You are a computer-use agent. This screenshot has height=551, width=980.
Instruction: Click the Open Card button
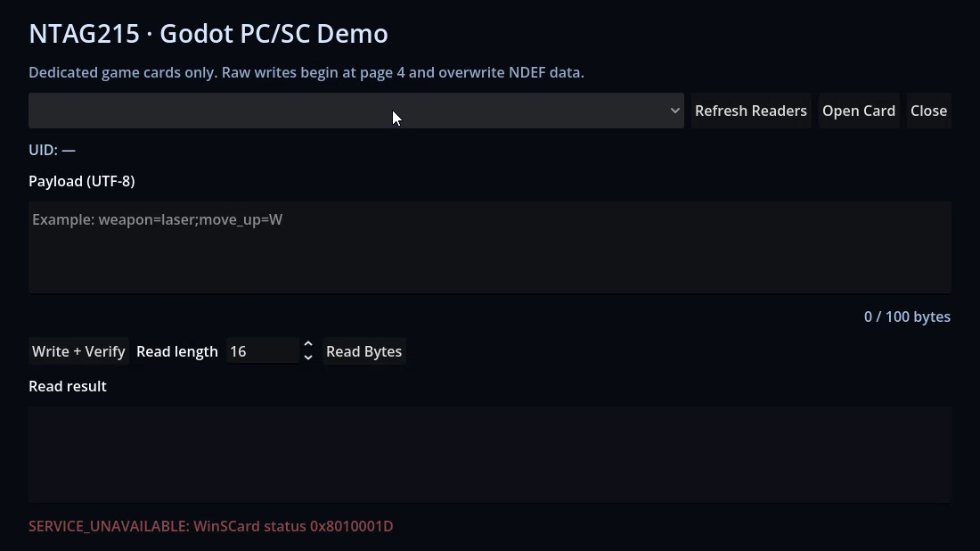[x=859, y=111]
